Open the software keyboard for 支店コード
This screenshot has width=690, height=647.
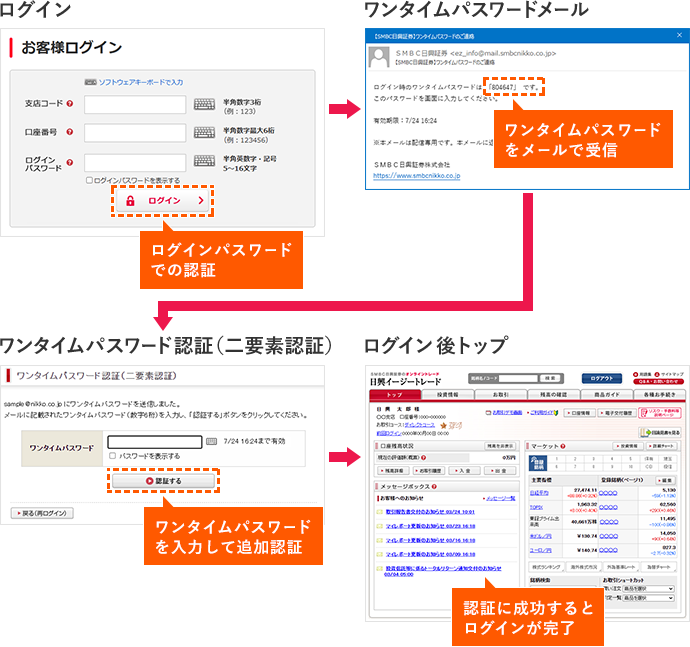click(x=205, y=104)
